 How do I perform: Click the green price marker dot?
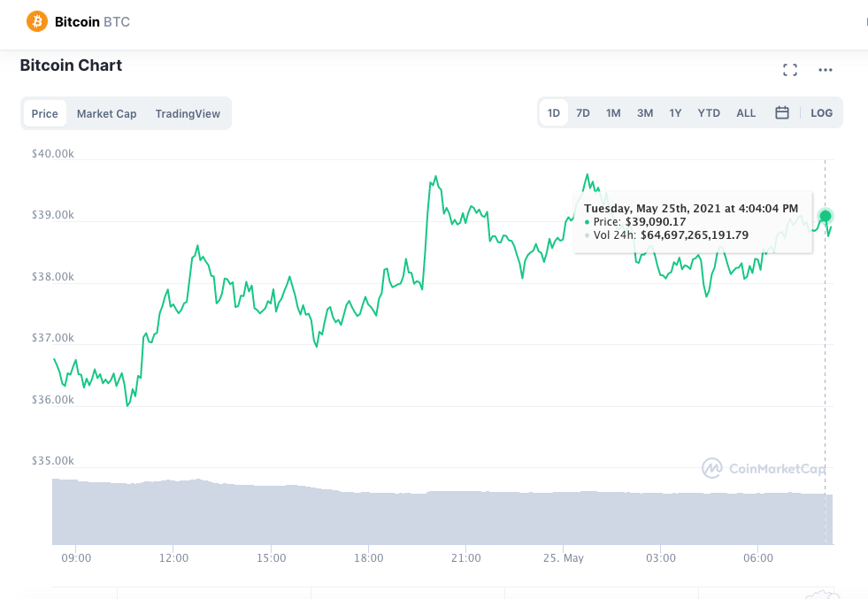826,216
